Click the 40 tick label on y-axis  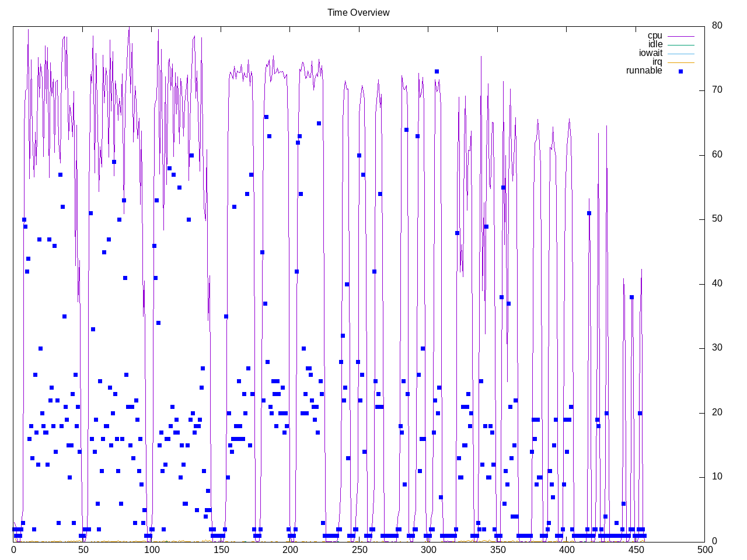point(717,283)
